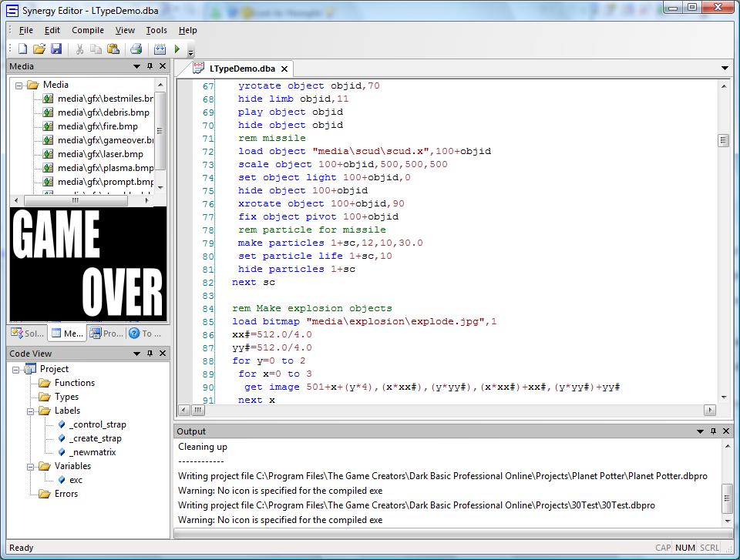Select the exc variable
This screenshot has width=740, height=560.
click(x=76, y=480)
